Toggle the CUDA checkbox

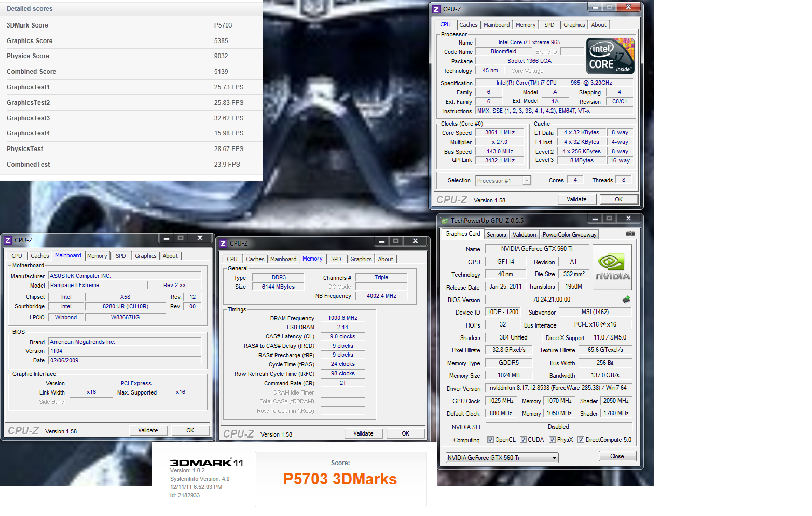[523, 440]
